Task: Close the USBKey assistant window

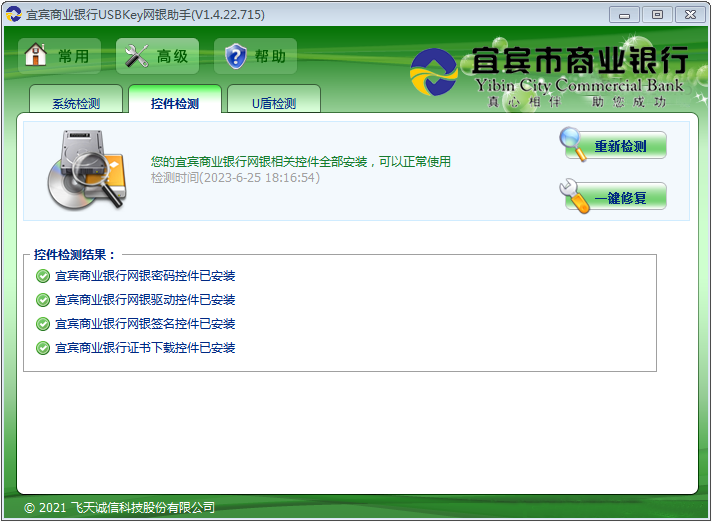Action: [689, 14]
